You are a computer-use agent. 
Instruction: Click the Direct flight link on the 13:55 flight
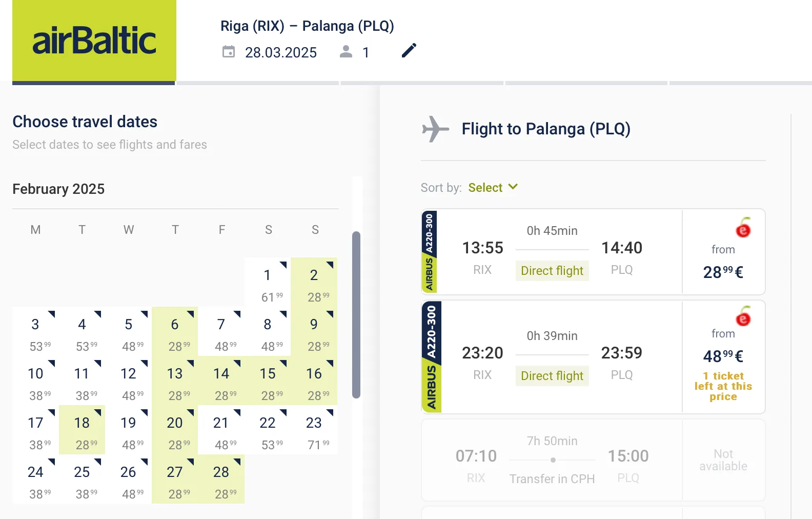click(552, 270)
